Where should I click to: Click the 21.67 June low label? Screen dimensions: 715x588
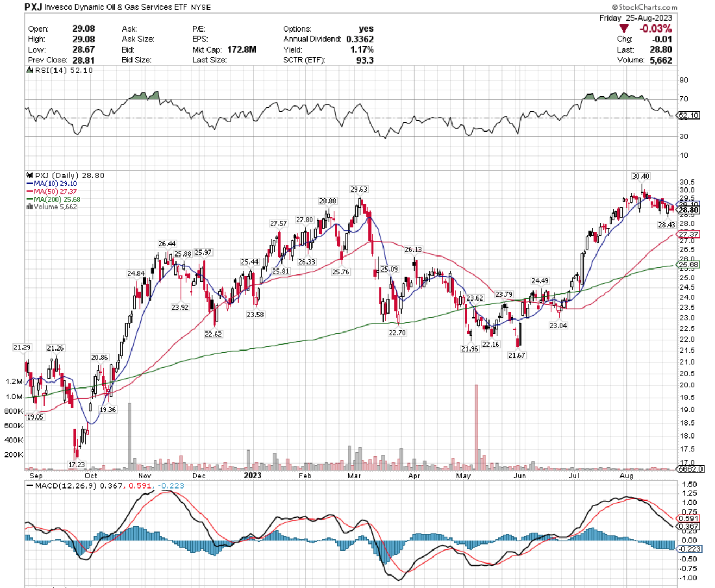[x=517, y=355]
